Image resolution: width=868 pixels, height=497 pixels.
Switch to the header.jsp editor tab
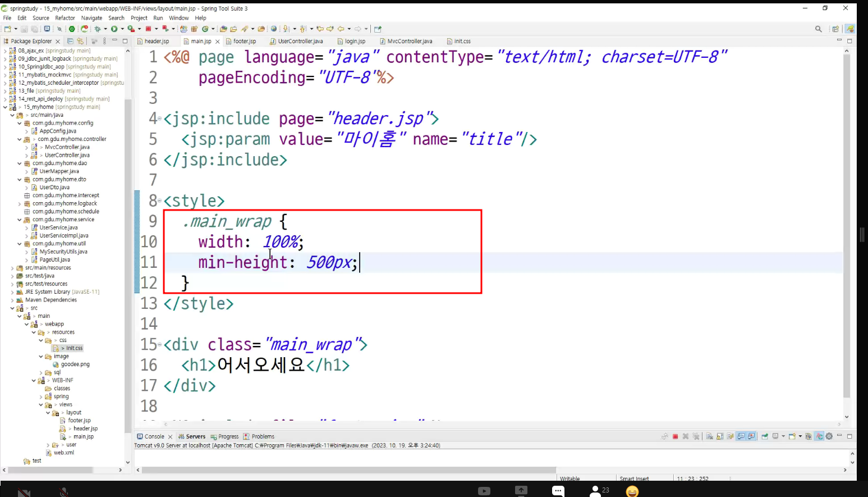(x=153, y=41)
